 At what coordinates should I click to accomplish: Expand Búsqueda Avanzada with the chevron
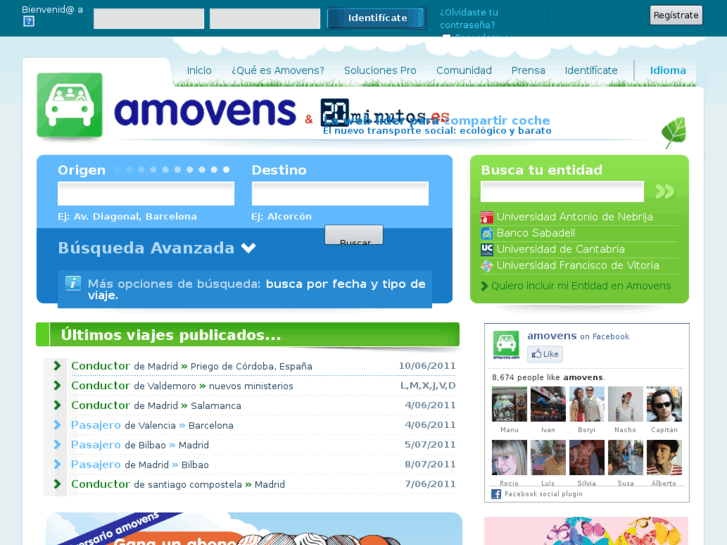249,248
